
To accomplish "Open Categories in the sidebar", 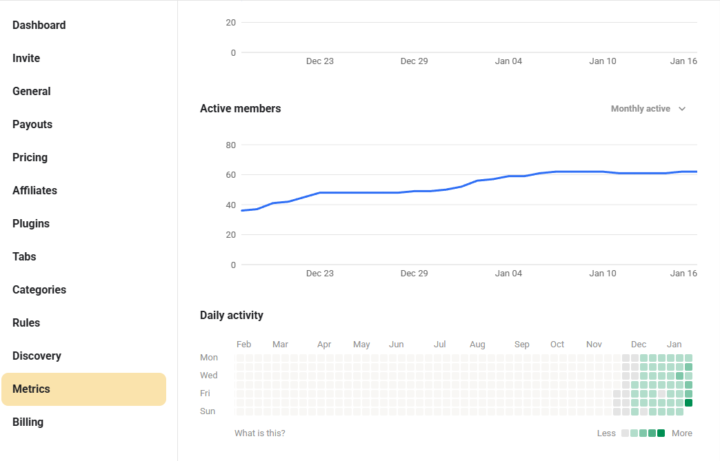I will tap(39, 289).
